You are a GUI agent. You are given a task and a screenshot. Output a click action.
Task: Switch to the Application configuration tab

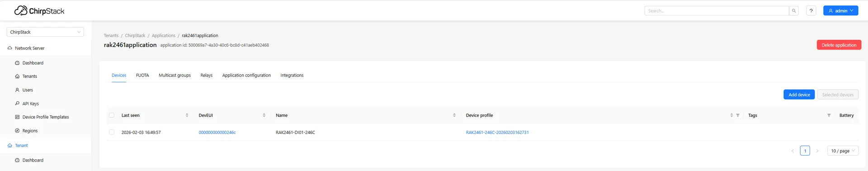point(246,76)
